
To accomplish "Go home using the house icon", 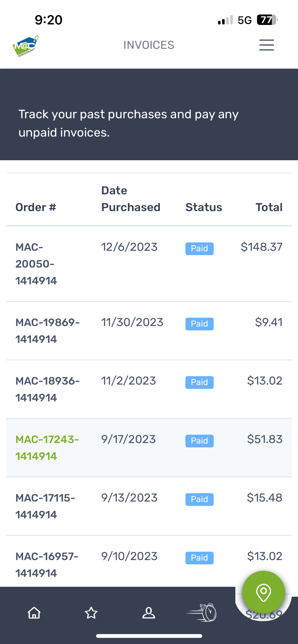I will tap(34, 613).
